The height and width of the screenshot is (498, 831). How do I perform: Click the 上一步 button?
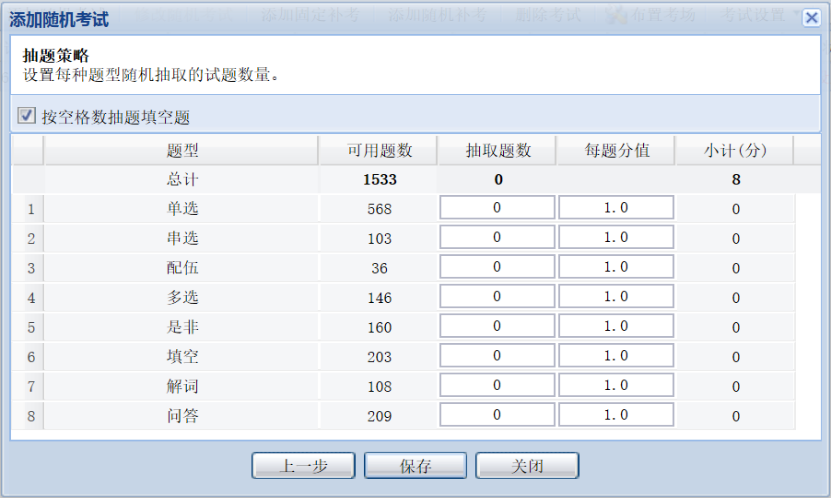tap(303, 466)
